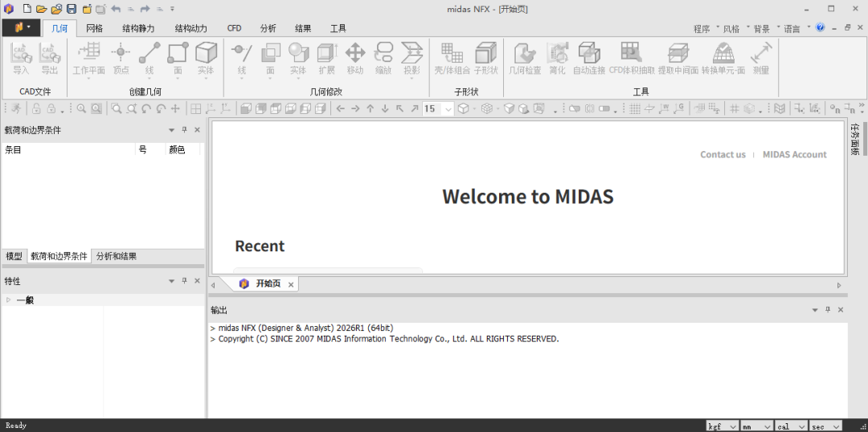
Task: Toggle pin on 载荷和边界条件 panel
Action: tap(185, 130)
